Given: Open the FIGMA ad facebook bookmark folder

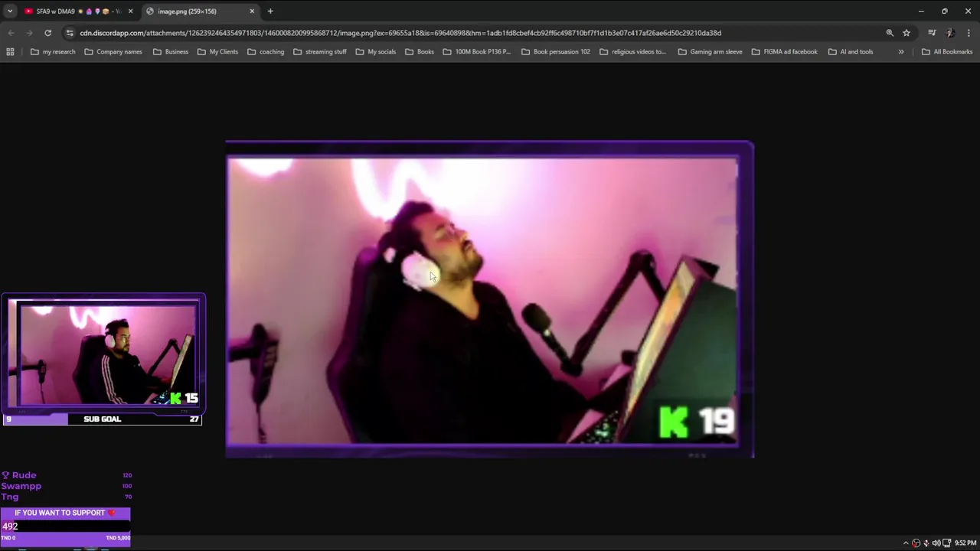Looking at the screenshot, I should pyautogui.click(x=785, y=52).
